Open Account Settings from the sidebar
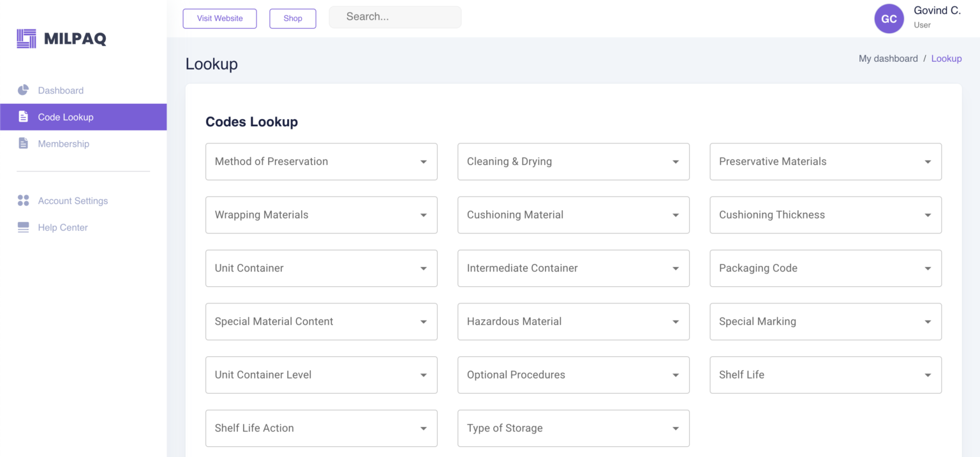The height and width of the screenshot is (457, 980). 73,201
